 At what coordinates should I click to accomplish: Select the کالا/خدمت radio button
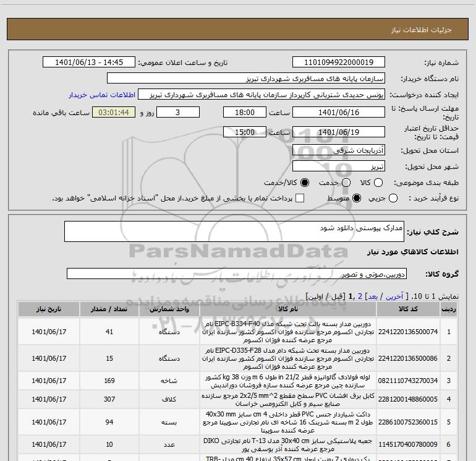[305, 183]
